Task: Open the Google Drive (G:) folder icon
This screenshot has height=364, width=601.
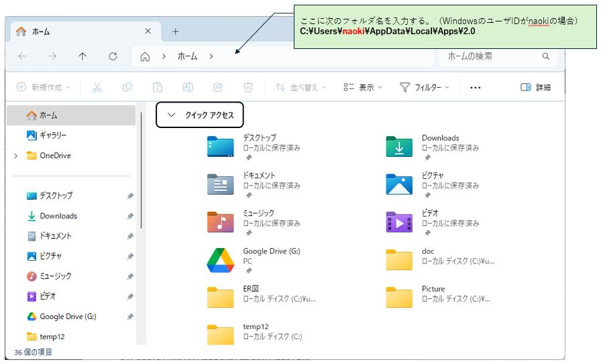Action: point(220,260)
